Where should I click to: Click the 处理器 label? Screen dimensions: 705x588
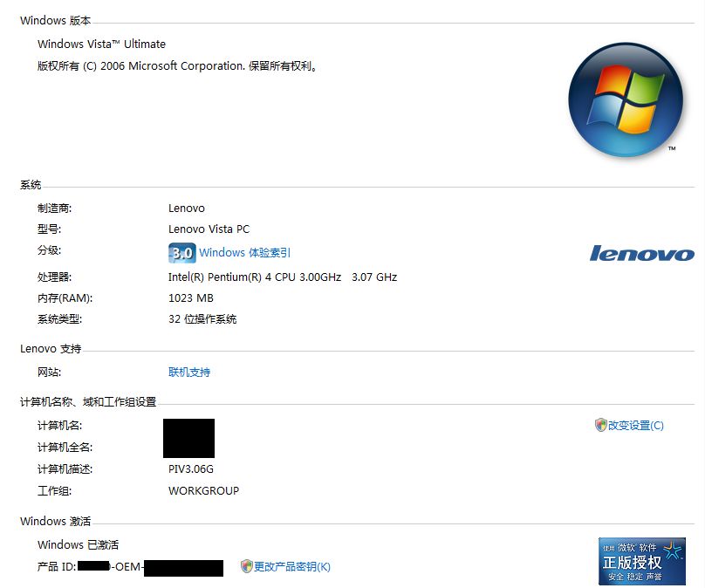(x=54, y=277)
